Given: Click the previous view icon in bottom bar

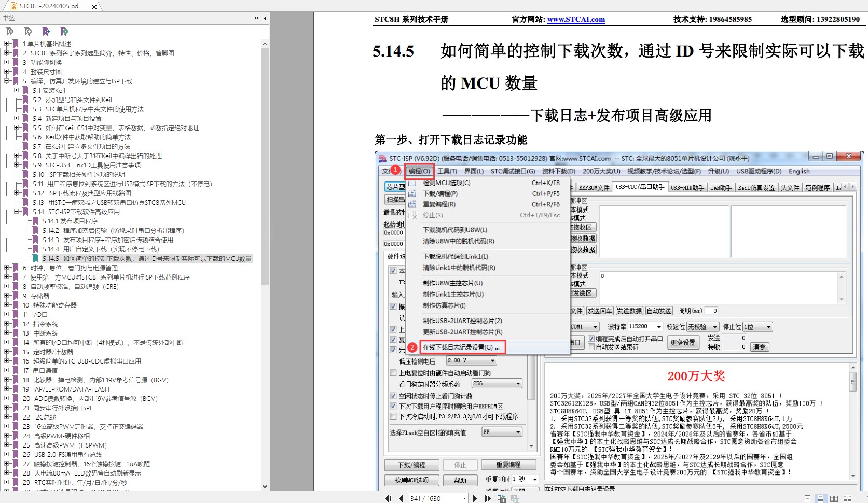Looking at the screenshot, I should coord(502,498).
